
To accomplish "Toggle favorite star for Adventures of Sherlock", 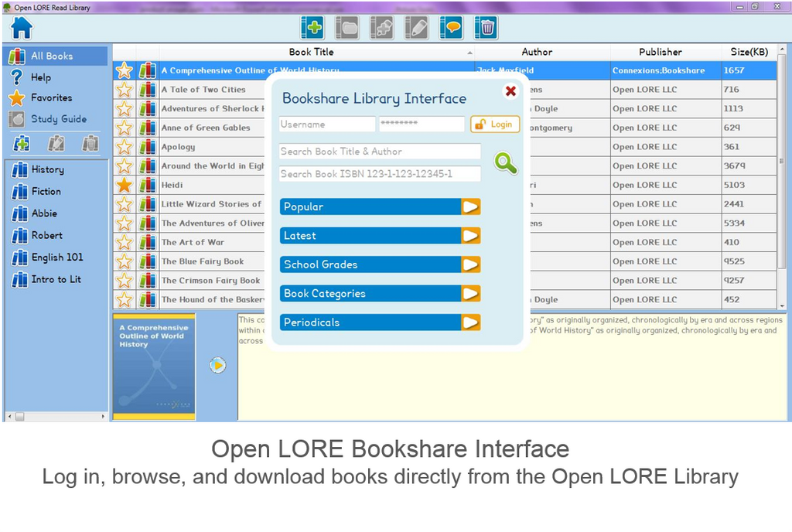I will [125, 109].
